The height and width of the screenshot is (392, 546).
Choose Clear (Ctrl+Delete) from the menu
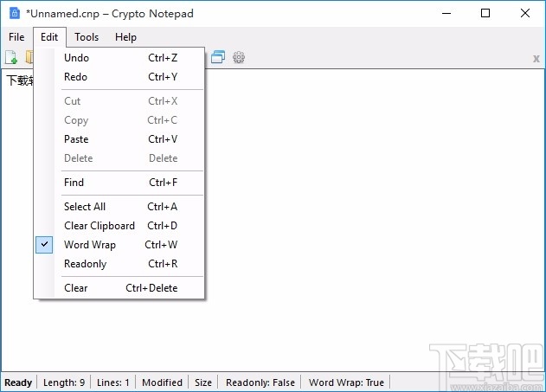coord(120,288)
